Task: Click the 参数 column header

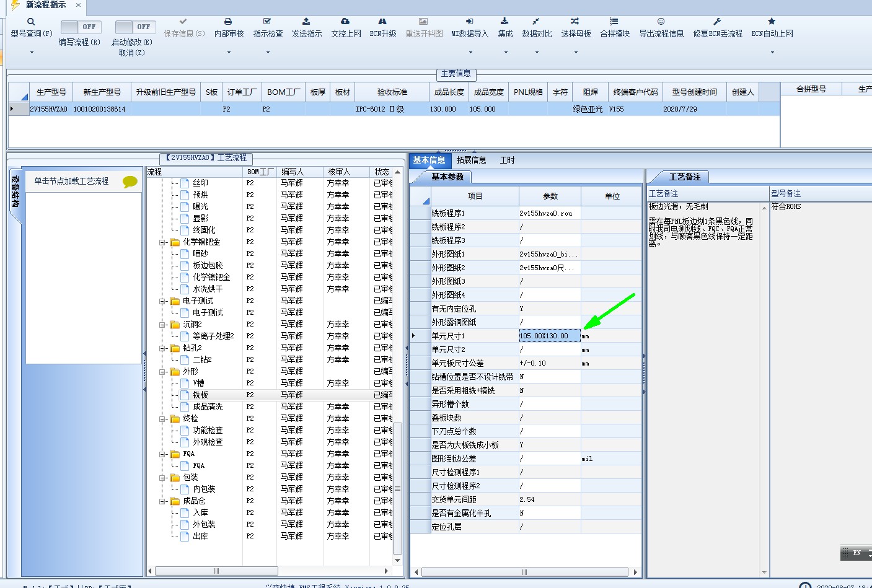Action: click(550, 196)
